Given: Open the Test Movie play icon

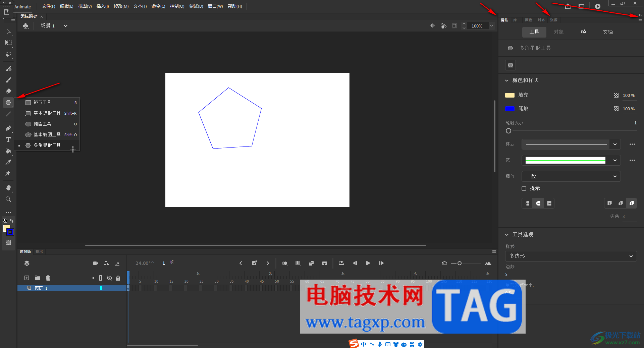Looking at the screenshot, I should click(x=597, y=6).
